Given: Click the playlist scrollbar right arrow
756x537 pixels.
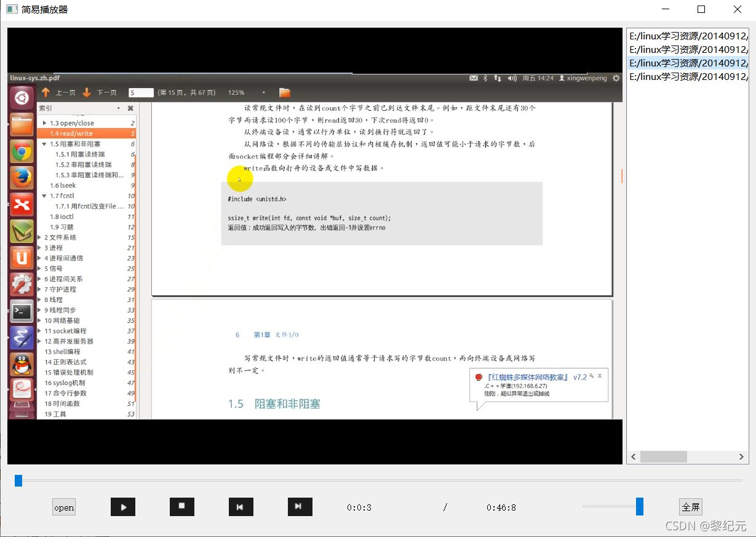Looking at the screenshot, I should [742, 457].
